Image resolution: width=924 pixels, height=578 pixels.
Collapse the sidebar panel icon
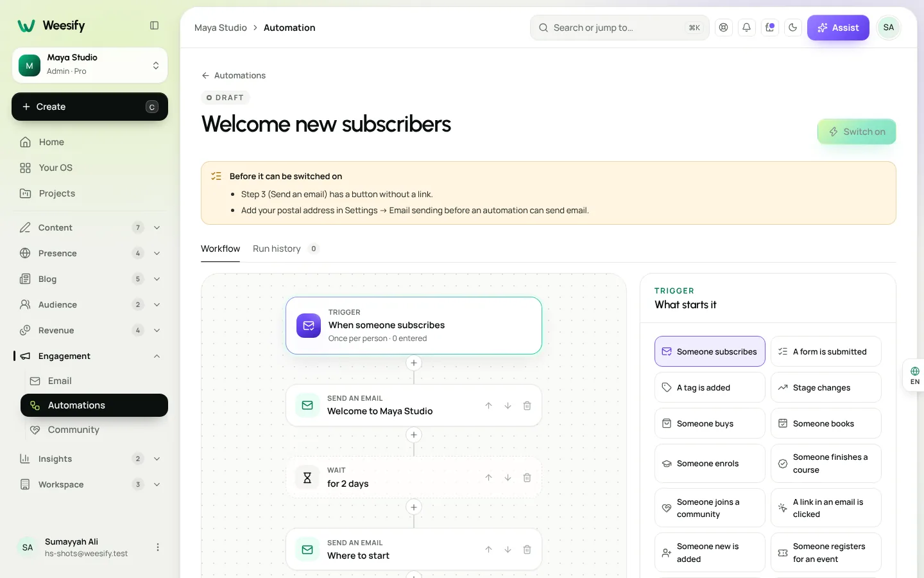click(154, 26)
